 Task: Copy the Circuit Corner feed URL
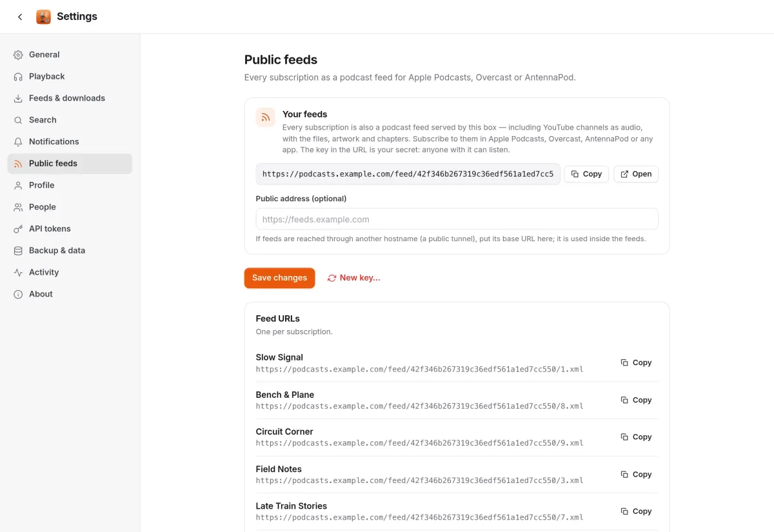coord(636,437)
